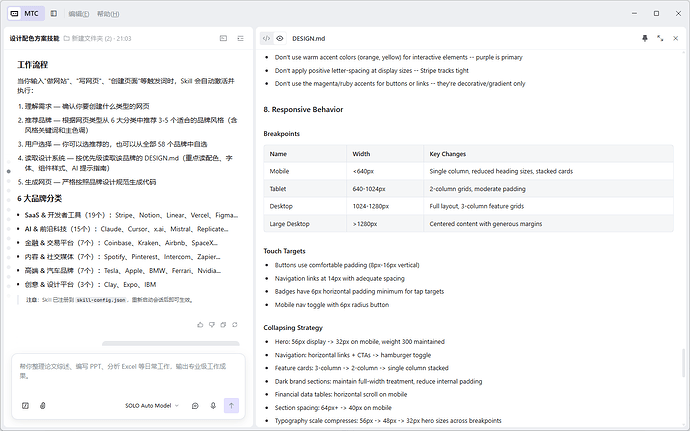
Task: Click the 'Breakpoints' subheading
Action: [x=282, y=134]
